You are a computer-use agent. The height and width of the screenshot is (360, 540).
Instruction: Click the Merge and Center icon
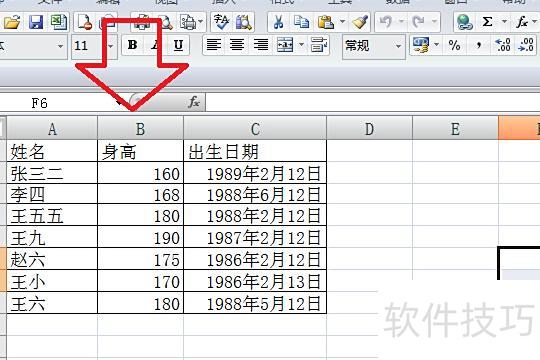(x=285, y=45)
